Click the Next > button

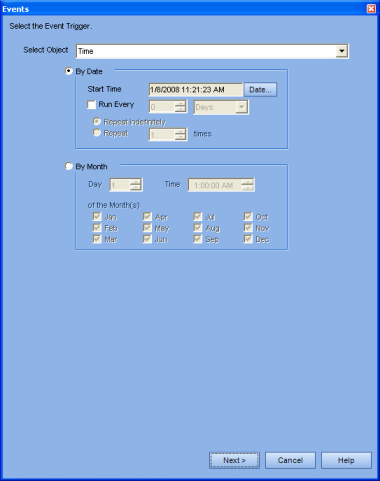point(234,460)
